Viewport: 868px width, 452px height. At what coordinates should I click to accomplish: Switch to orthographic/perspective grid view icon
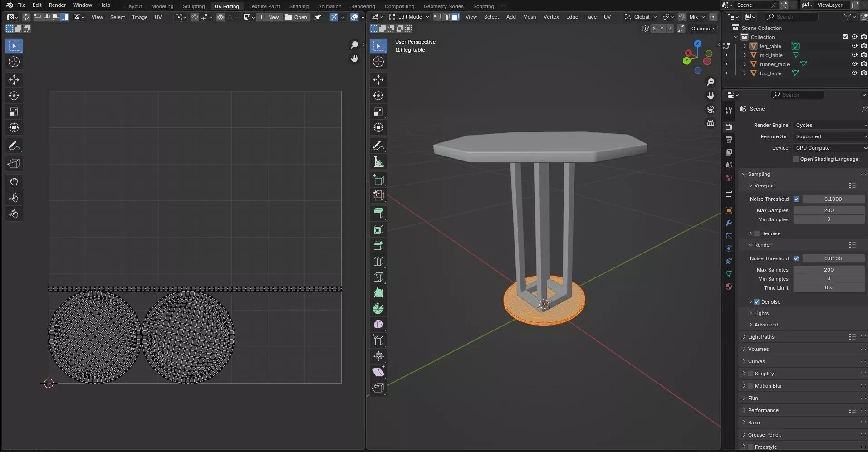(711, 123)
